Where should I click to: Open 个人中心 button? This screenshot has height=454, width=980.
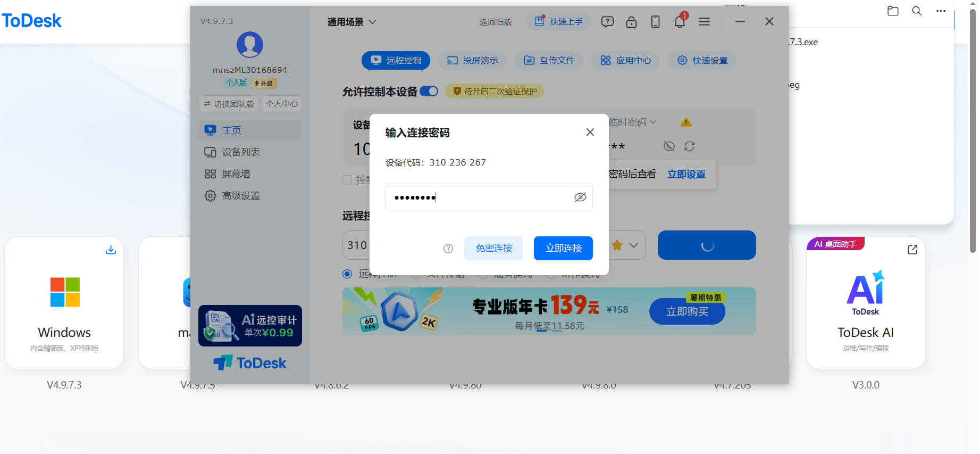coord(282,104)
